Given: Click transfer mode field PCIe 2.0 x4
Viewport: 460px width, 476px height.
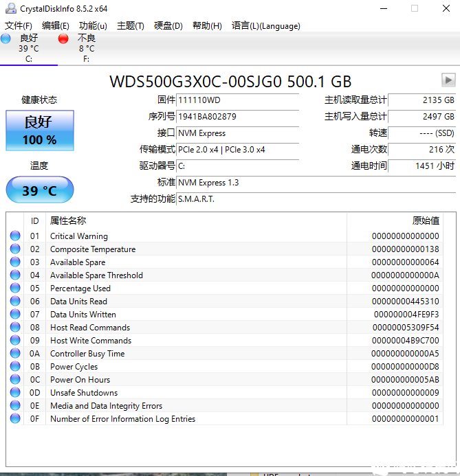Looking at the screenshot, I should 238,150.
